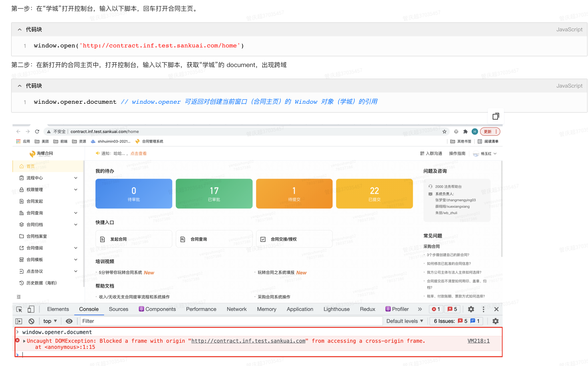Collapse the sidebar menu toggle icon
The height and width of the screenshot is (366, 588).
coord(19,297)
